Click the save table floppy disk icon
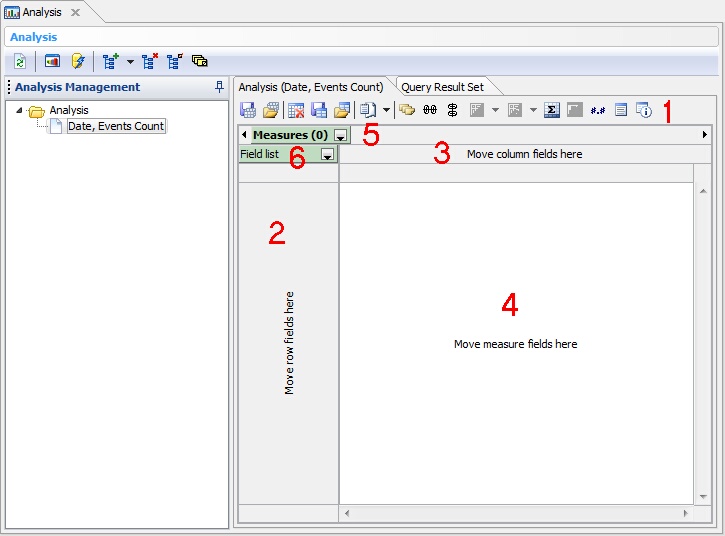 coord(319,110)
